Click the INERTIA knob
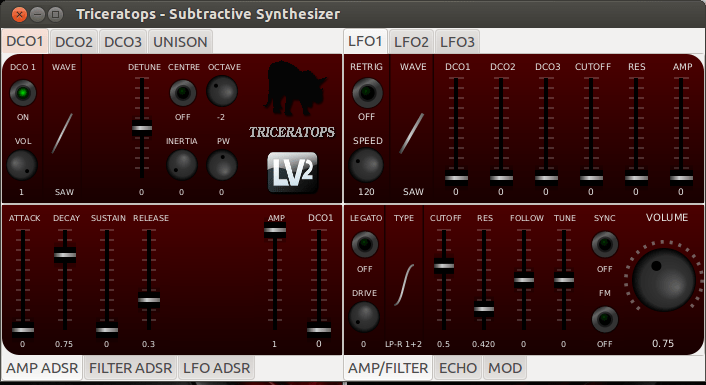 pos(182,165)
